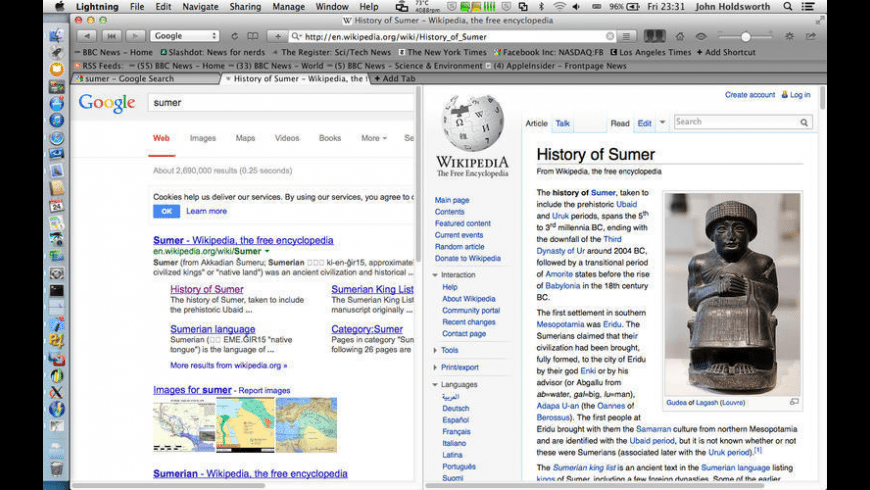Open the Trash in the dock
Viewport: 870px width, 490px height.
point(57,468)
